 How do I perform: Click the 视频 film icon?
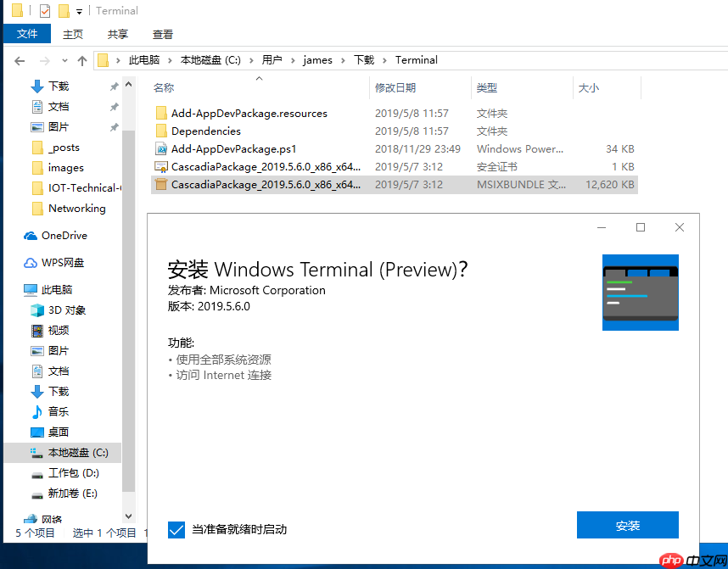pos(37,331)
